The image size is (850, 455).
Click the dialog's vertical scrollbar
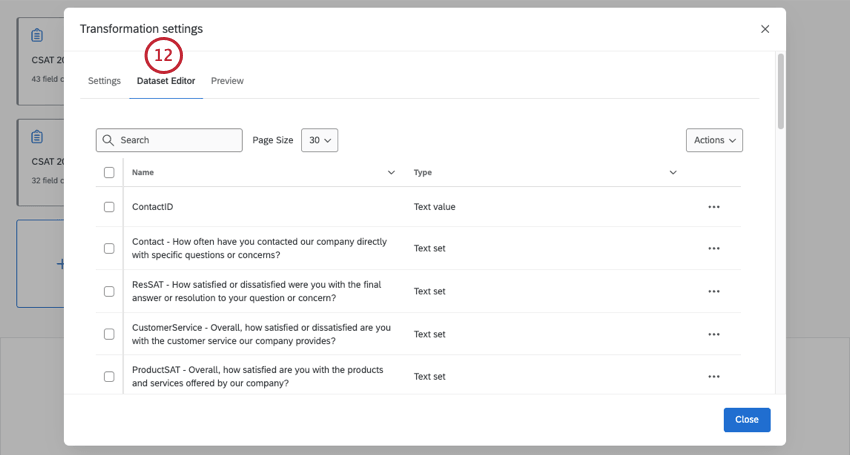click(x=781, y=90)
